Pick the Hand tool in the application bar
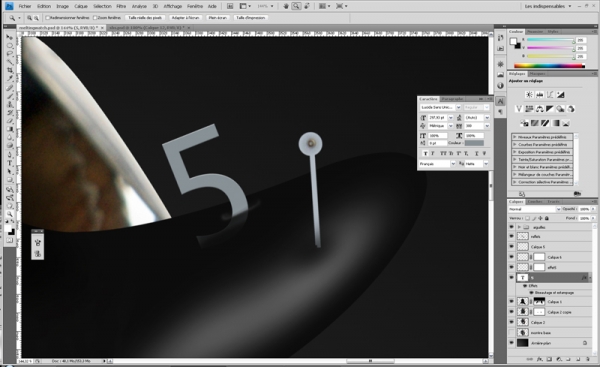Image resolution: width=600 pixels, height=367 pixels. click(286, 6)
